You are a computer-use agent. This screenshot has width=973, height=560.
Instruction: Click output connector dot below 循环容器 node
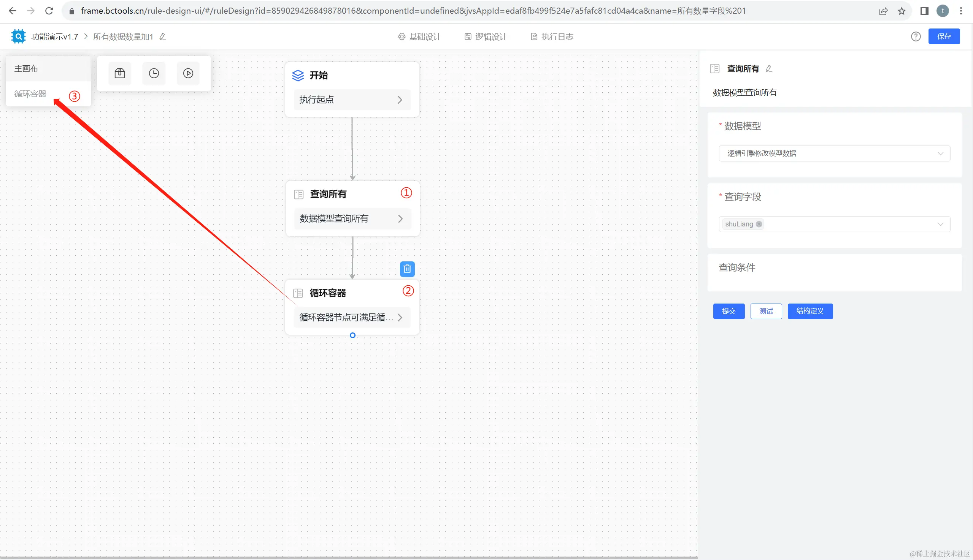click(352, 335)
